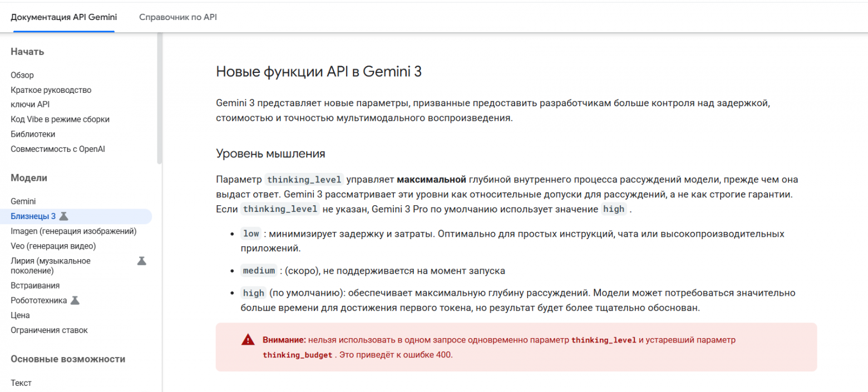The image size is (868, 392).
Task: Open Veo (генерация видео) page
Action: 53,246
